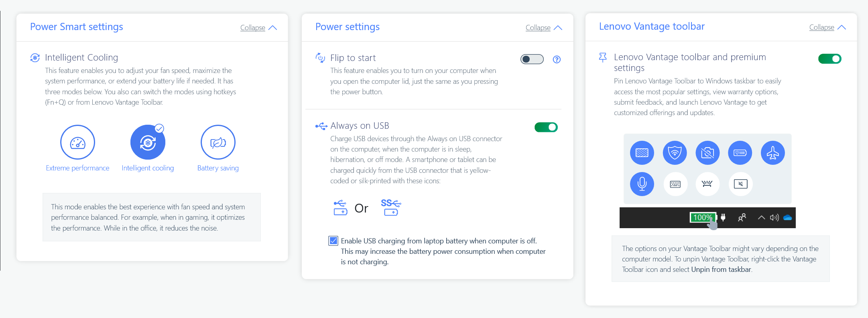Select Extreme performance cooling mode icon

(x=77, y=142)
